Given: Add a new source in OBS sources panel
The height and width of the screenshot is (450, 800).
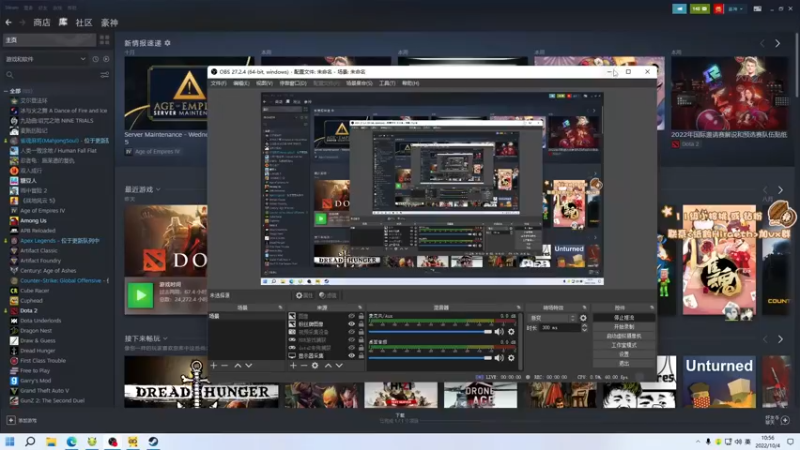Looking at the screenshot, I should point(293,365).
